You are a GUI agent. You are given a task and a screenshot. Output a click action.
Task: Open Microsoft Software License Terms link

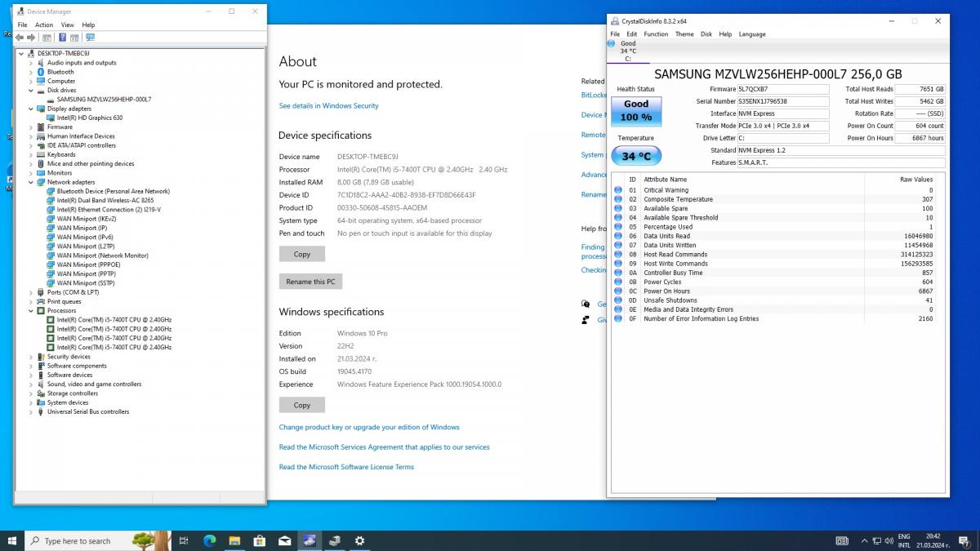pyautogui.click(x=346, y=467)
